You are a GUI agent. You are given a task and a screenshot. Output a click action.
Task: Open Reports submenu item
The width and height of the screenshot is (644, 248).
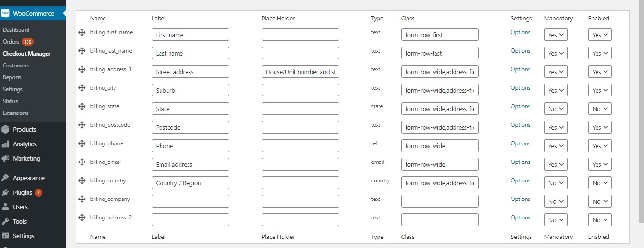tap(12, 77)
